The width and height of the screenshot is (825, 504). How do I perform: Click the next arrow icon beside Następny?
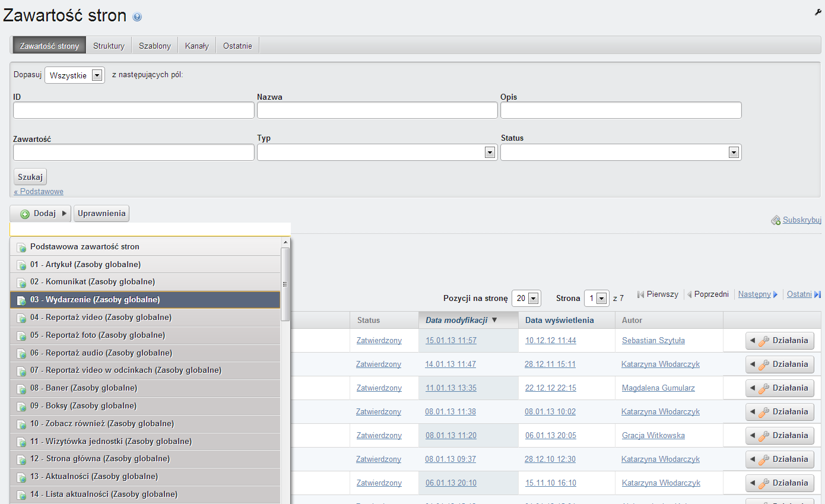[775, 294]
